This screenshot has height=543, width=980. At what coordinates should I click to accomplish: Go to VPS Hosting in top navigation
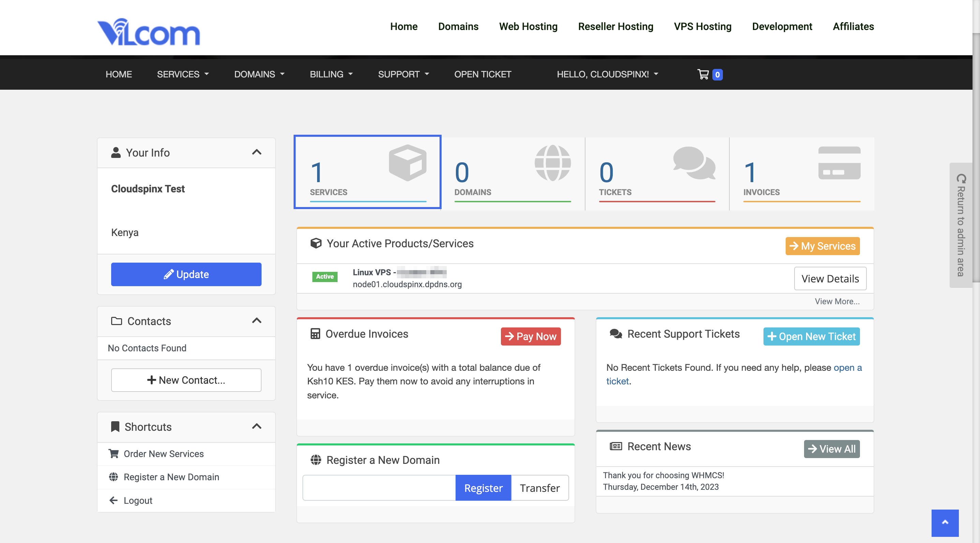702,27
